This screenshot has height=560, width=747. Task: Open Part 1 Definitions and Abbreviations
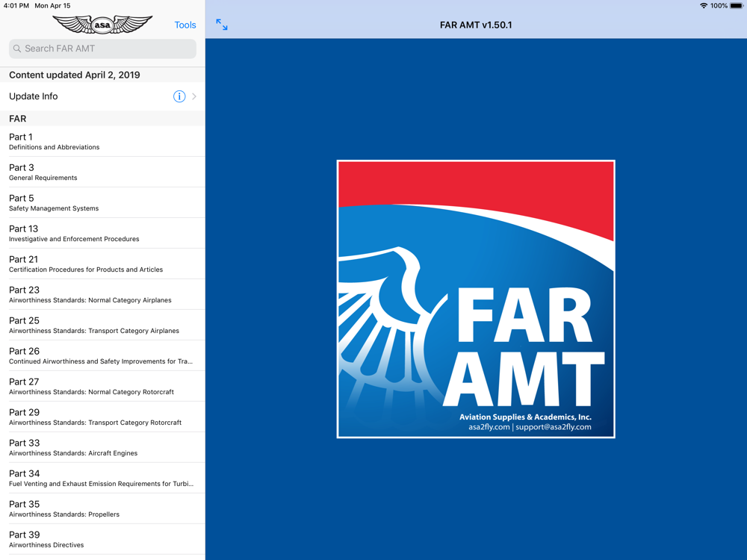click(102, 141)
